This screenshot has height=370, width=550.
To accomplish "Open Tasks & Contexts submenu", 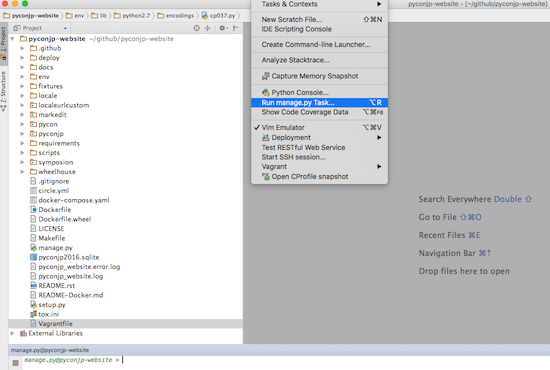I will 319,4.
